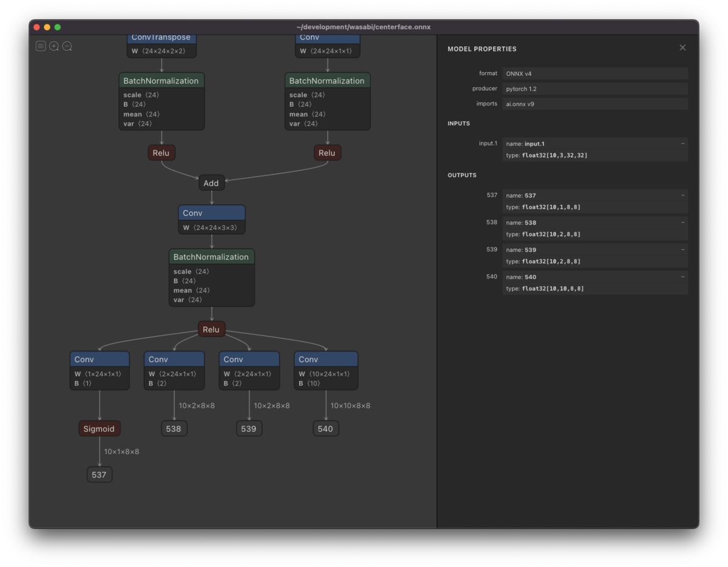The height and width of the screenshot is (567, 728).
Task: Select the Sigmoid node
Action: coord(99,429)
